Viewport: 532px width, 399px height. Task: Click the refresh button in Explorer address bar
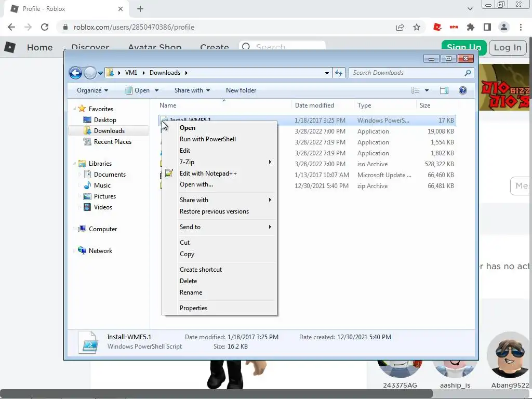[x=339, y=73]
